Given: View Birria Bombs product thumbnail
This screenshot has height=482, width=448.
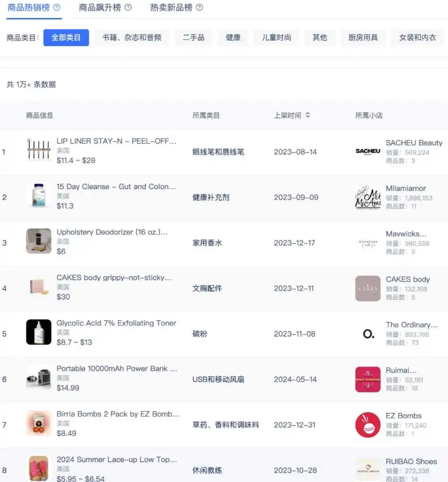Looking at the screenshot, I should pyautogui.click(x=39, y=423).
